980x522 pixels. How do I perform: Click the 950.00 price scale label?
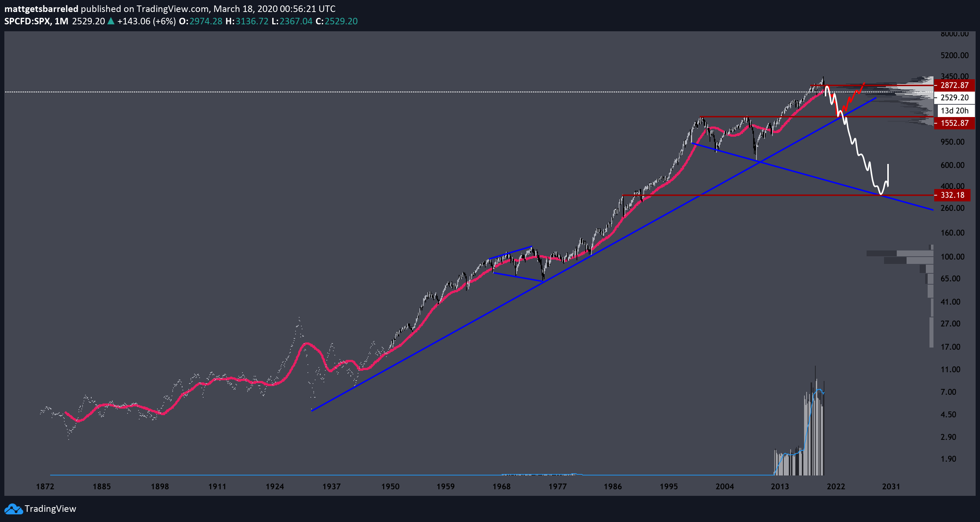(x=952, y=141)
